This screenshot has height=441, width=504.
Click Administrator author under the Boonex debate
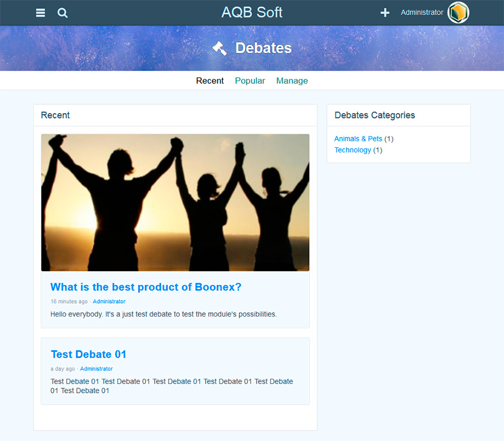tap(109, 301)
